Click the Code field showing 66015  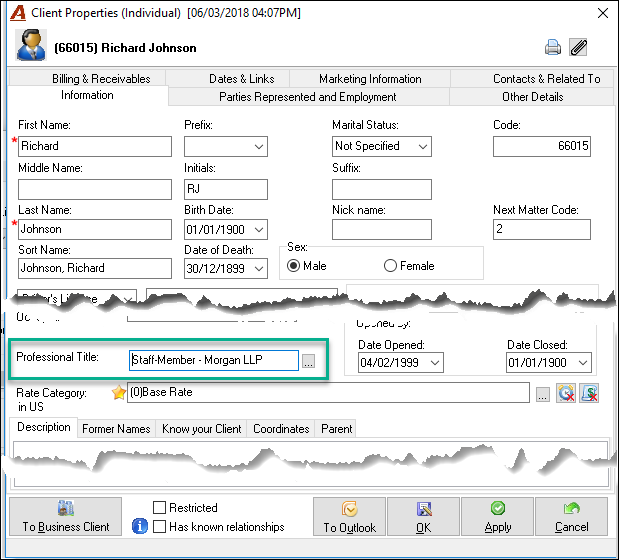click(542, 146)
